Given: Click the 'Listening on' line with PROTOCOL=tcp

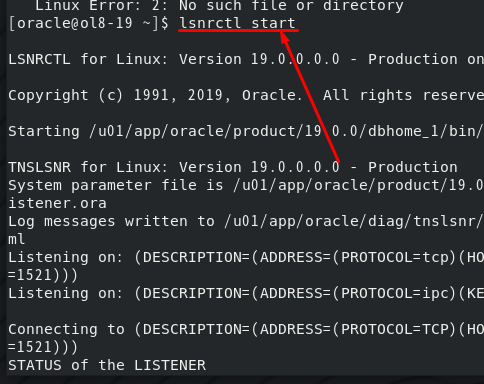Looking at the screenshot, I should 246,257.
